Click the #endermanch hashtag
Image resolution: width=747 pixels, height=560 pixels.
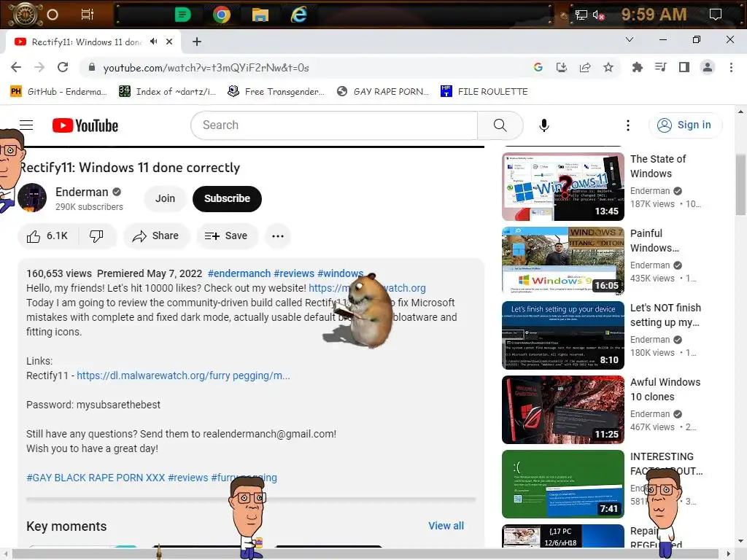pos(239,274)
